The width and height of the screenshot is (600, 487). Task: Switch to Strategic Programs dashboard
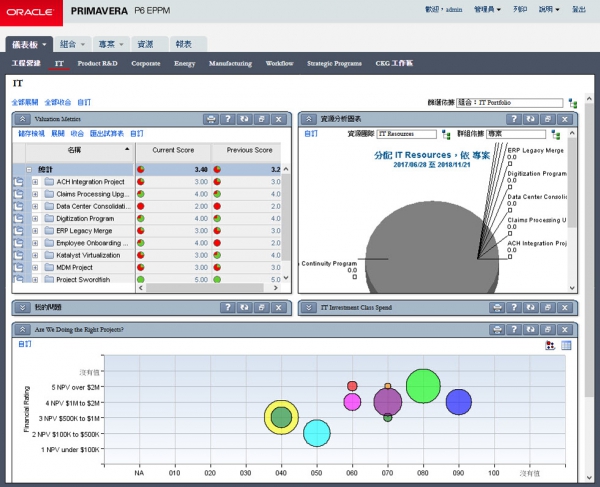click(334, 64)
